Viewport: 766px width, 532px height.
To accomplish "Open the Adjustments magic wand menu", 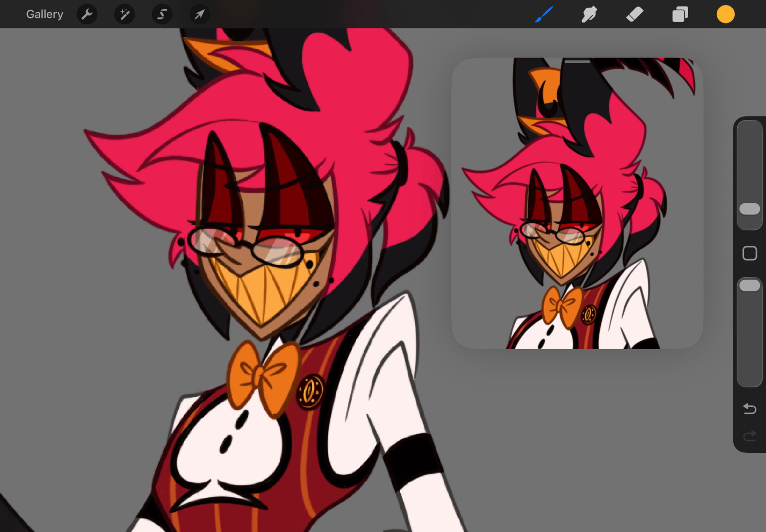I will (124, 15).
